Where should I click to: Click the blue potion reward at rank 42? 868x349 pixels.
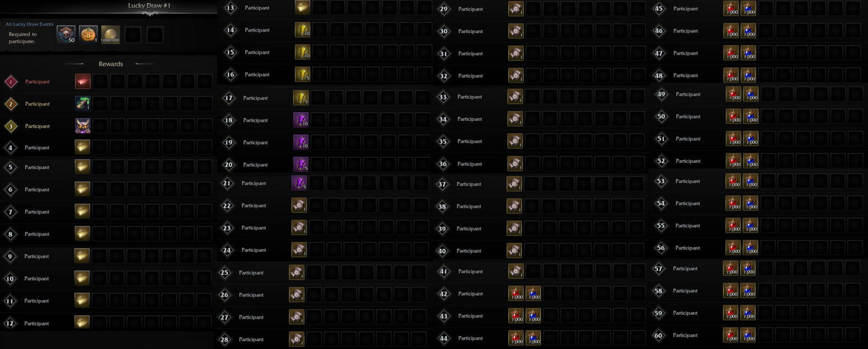pos(533,294)
